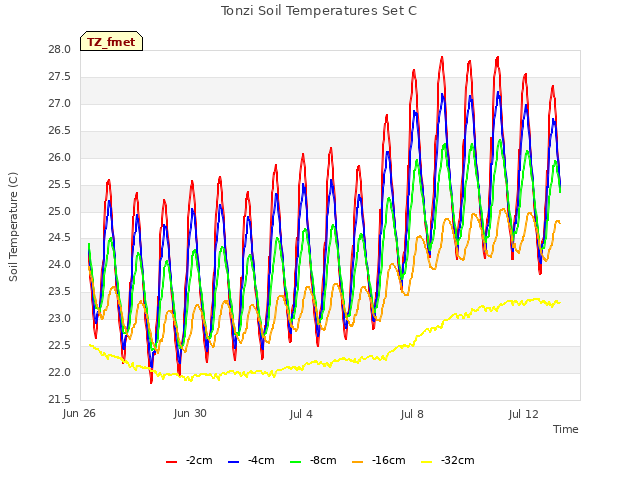
Task: Click the 24.0 y-axis tick label
Action: (60, 265)
